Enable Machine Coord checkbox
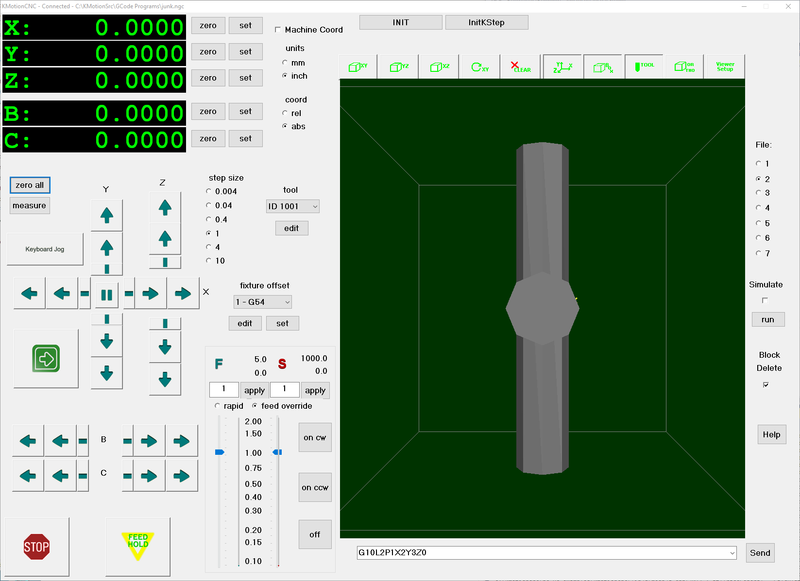This screenshot has height=581, width=800. (x=278, y=30)
